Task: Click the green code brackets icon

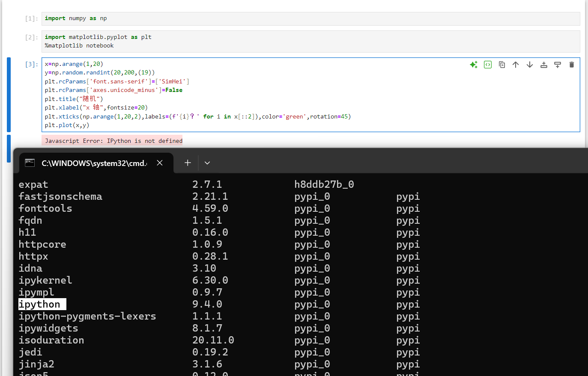Action: tap(488, 65)
